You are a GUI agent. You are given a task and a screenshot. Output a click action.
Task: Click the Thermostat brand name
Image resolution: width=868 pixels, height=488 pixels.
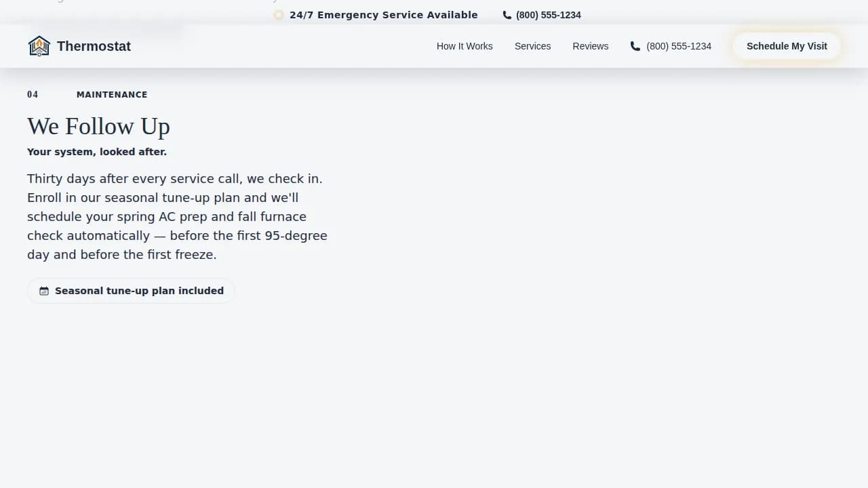point(94,46)
